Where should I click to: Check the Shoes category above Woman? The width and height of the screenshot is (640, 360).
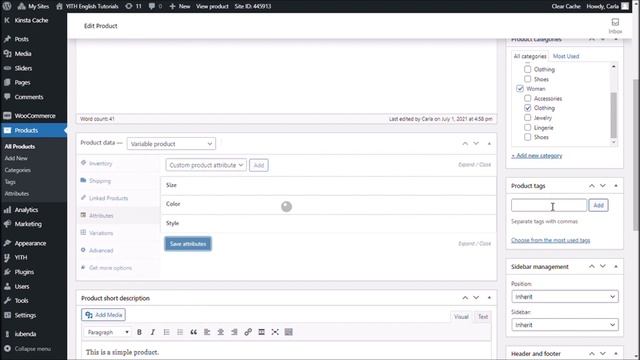pos(527,79)
